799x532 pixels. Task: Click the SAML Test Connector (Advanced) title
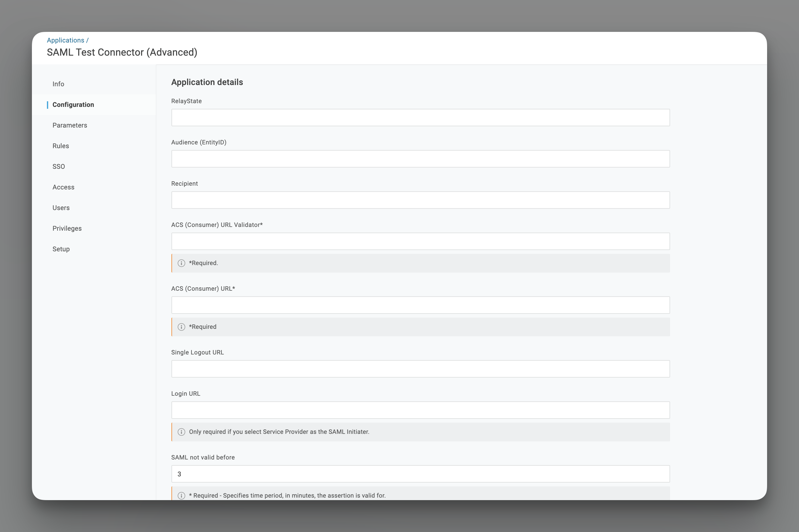pos(122,52)
